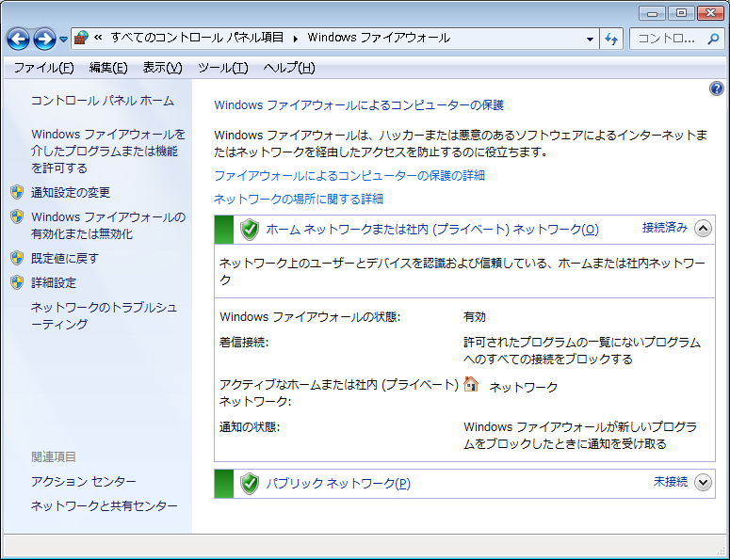
Task: Click the Windows ファイアウォール breadcrumb
Action: click(x=379, y=39)
